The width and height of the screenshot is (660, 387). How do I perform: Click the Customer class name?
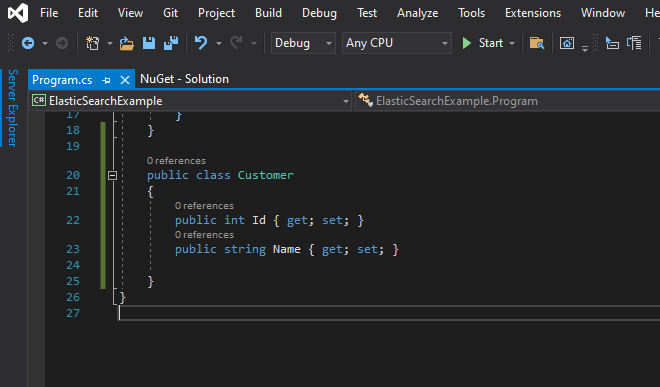point(266,175)
